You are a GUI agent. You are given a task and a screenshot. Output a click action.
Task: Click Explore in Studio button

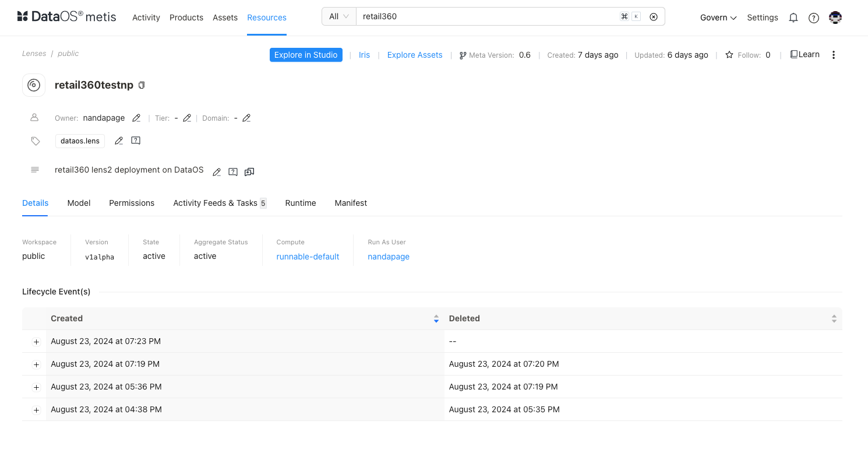[306, 55]
